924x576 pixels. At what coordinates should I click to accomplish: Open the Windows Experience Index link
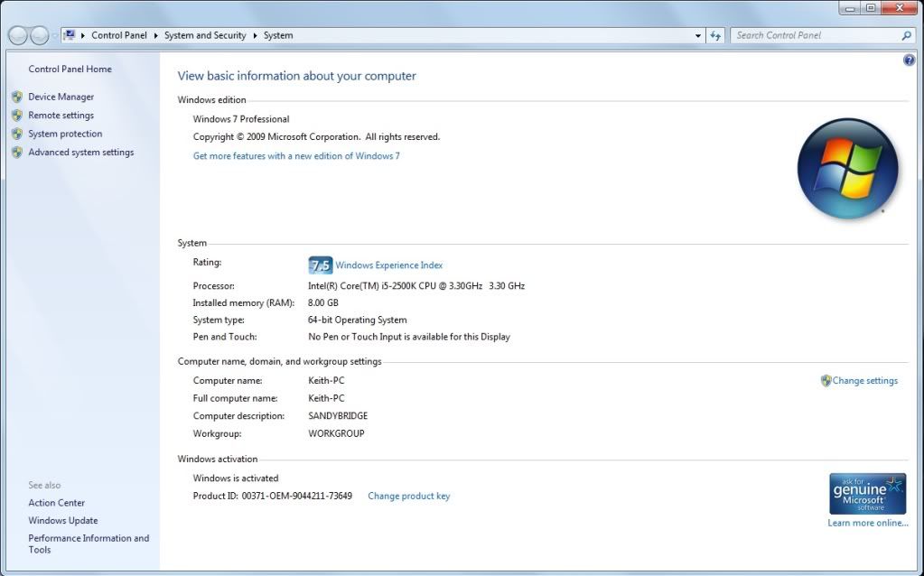[389, 265]
